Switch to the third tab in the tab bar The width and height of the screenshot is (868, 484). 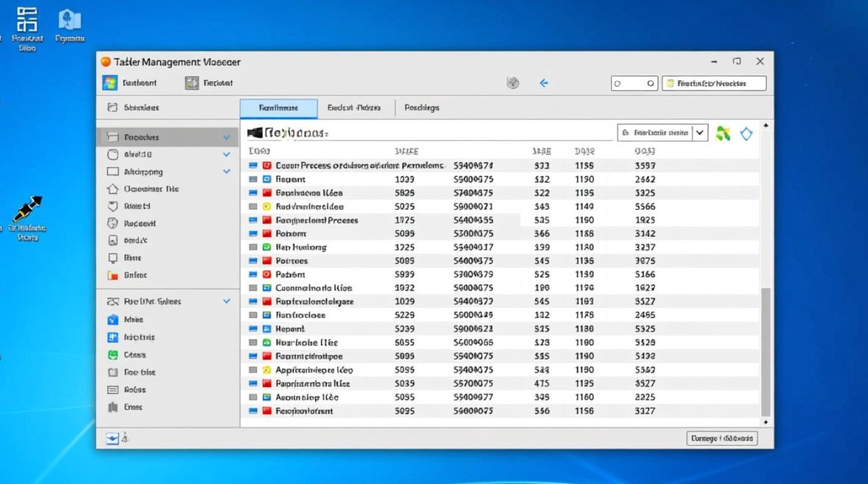[422, 108]
